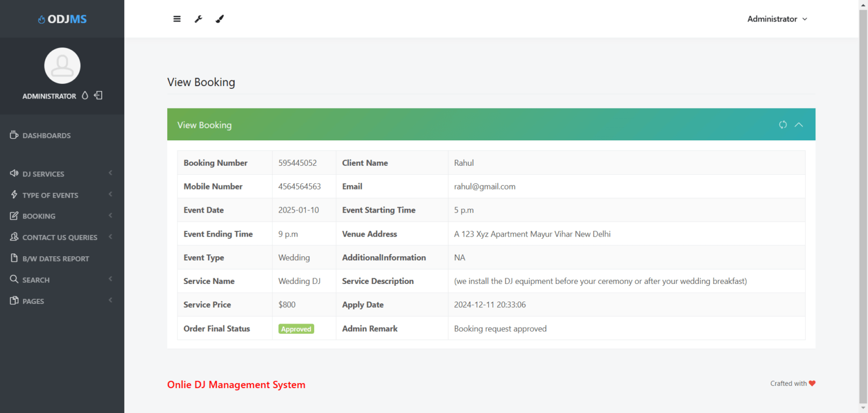Image resolution: width=868 pixels, height=413 pixels.
Task: Click the wrench settings icon
Action: pyautogui.click(x=198, y=19)
